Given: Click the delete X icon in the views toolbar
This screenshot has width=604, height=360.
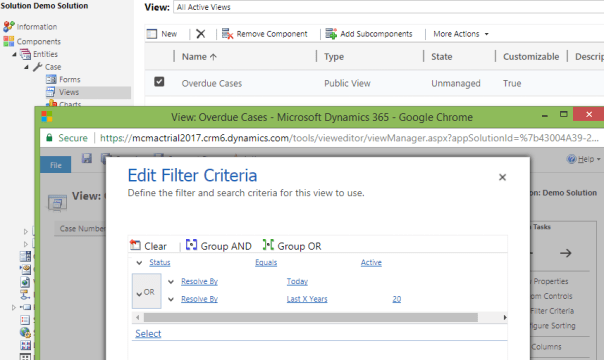Looking at the screenshot, I should 200,34.
